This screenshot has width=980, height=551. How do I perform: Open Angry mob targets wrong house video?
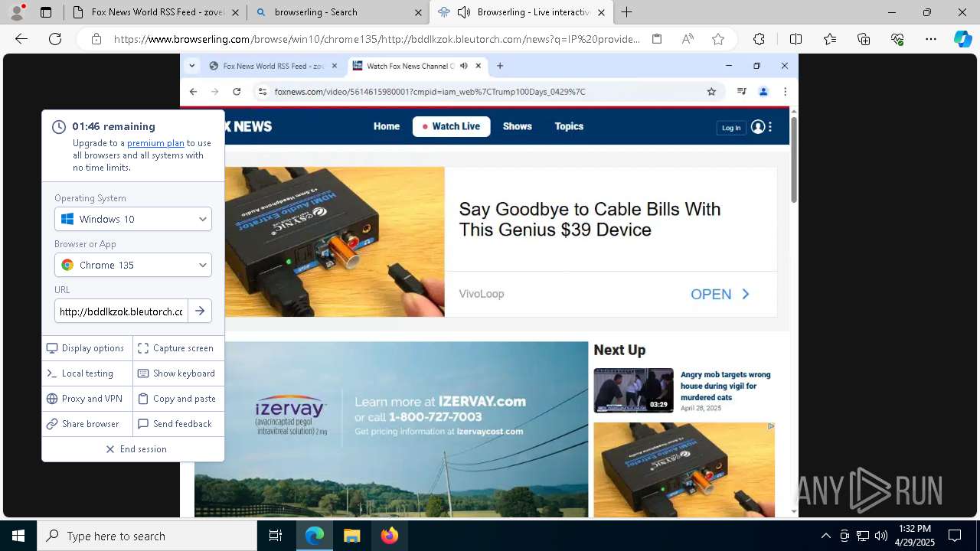(725, 386)
